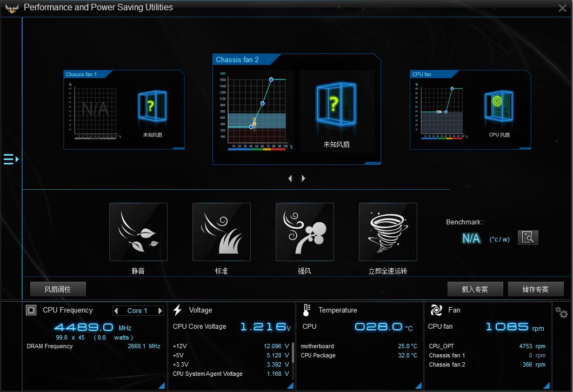Click the CPU_OPT 4753 rpm value
The image size is (573, 392).
532,346
